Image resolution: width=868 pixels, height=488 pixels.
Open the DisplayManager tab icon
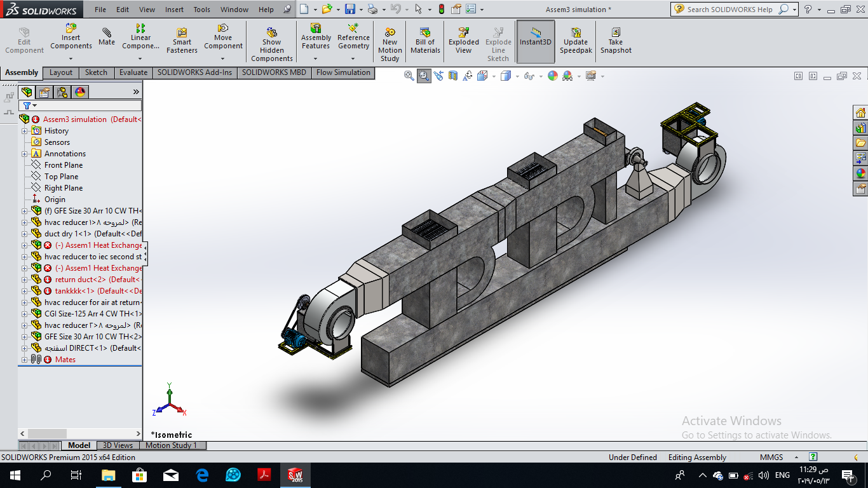click(80, 92)
